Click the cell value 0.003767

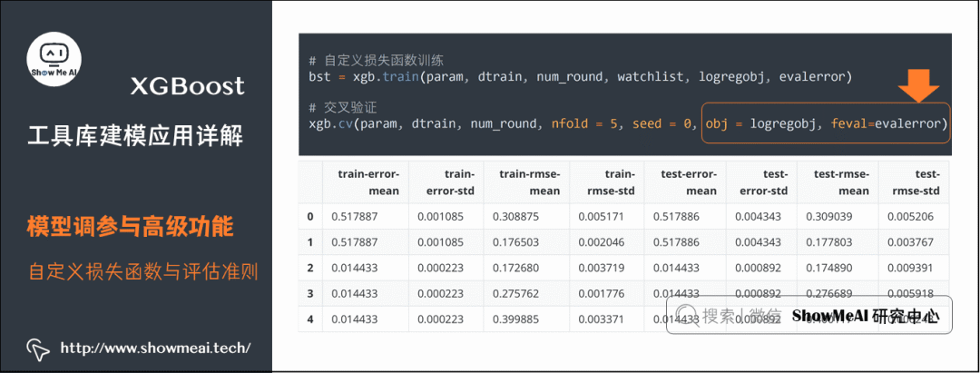pyautogui.click(x=909, y=243)
